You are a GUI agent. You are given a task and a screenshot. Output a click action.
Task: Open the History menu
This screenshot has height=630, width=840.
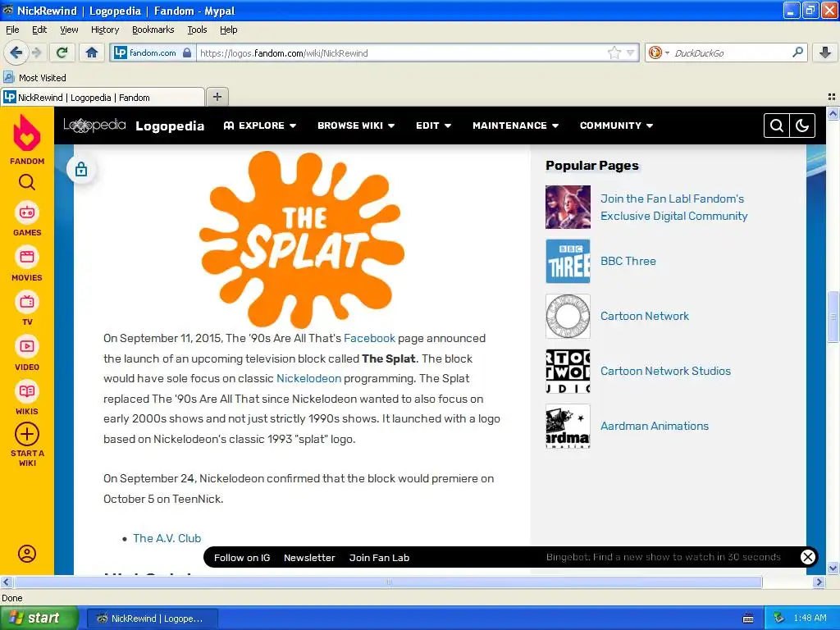(x=105, y=30)
